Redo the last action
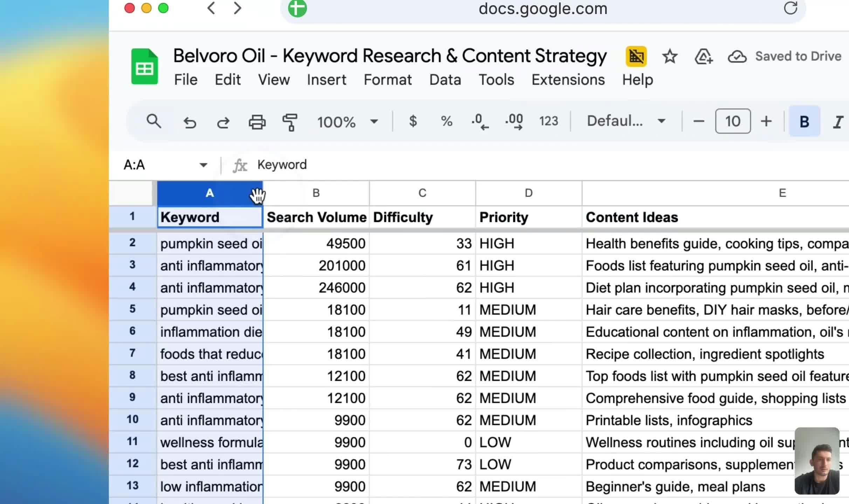The image size is (849, 504). [x=223, y=122]
